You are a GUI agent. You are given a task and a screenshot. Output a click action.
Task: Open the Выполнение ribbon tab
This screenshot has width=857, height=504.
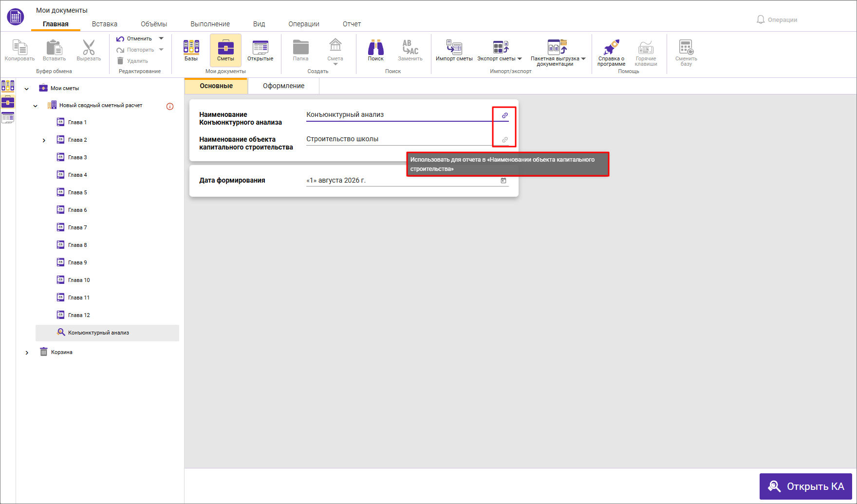pos(210,24)
